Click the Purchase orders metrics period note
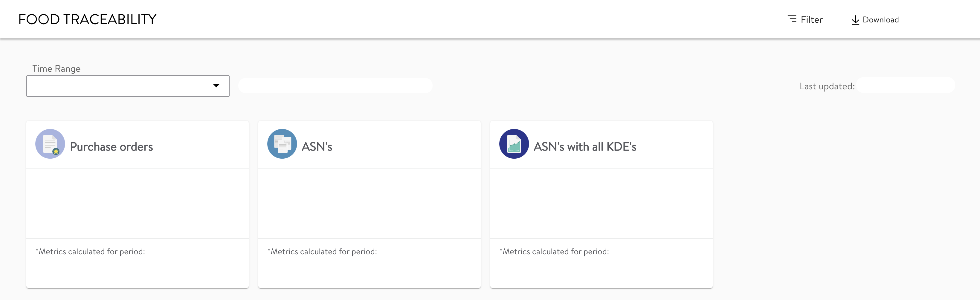980x300 pixels. tap(90, 252)
